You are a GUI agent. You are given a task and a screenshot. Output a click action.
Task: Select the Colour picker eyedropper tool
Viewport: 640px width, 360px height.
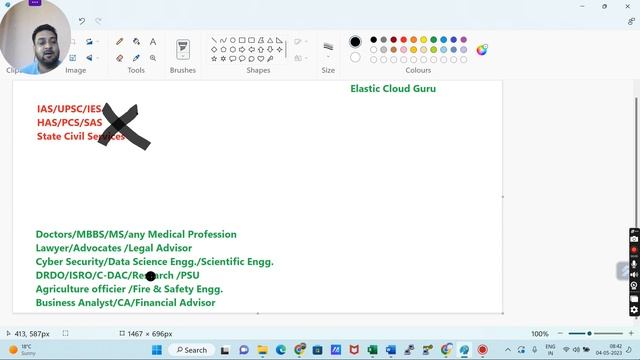(136, 58)
